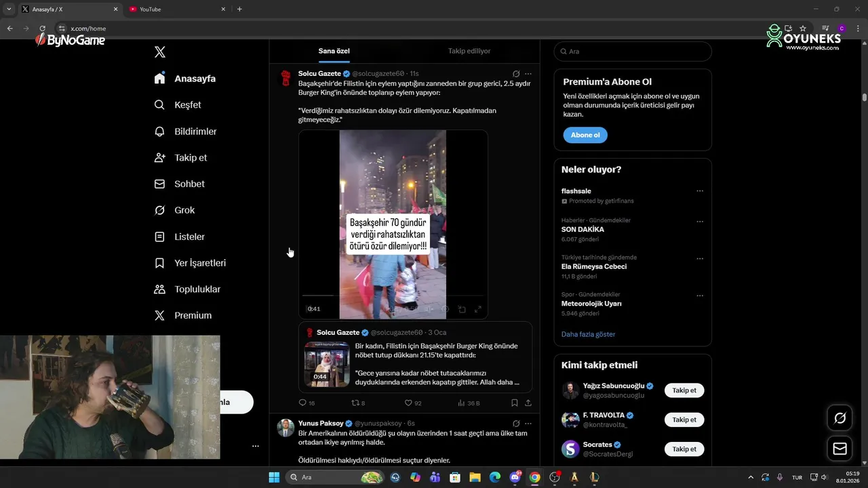Open Windows Start menu
The image size is (868, 488).
point(274,477)
